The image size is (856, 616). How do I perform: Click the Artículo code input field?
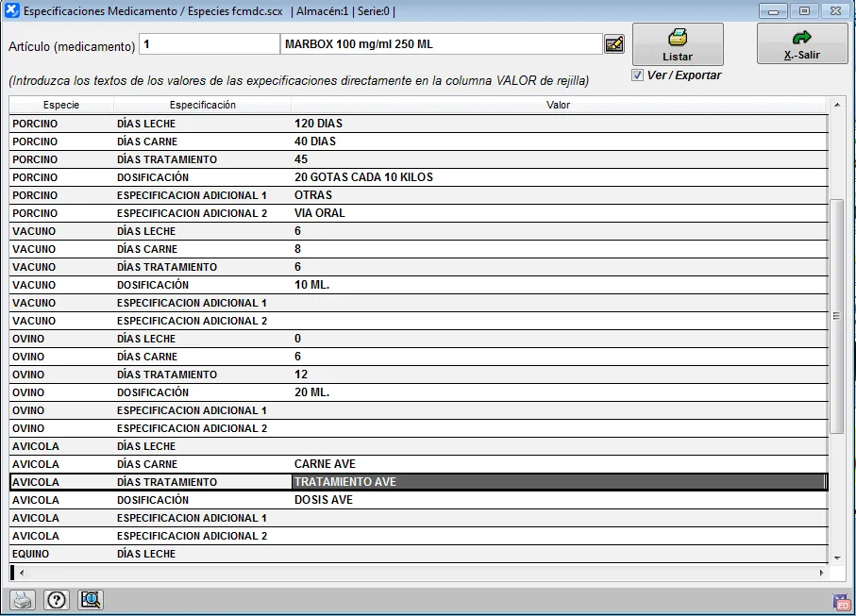coord(209,44)
